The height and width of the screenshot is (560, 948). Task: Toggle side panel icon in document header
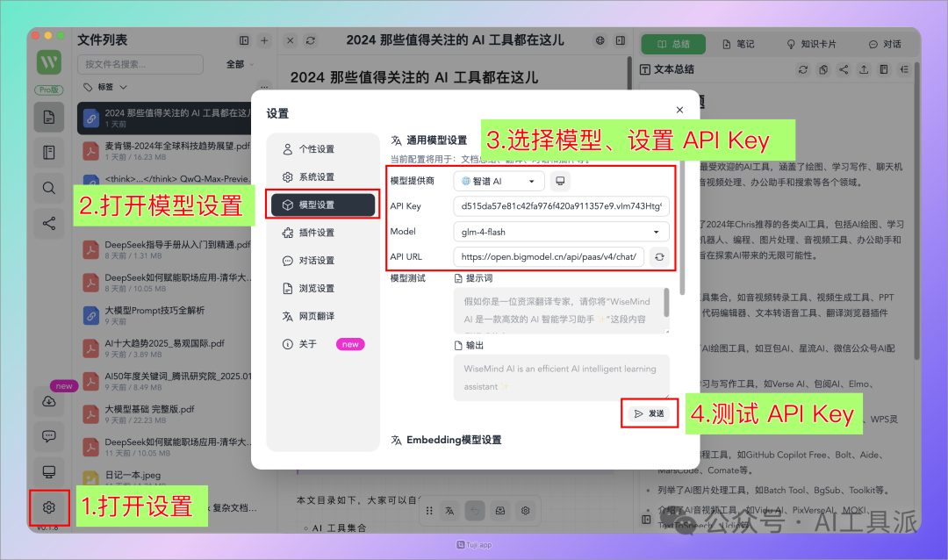621,40
